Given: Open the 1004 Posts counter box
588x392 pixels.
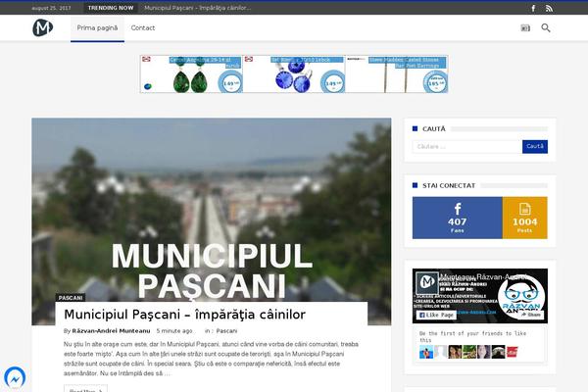Looking at the screenshot, I should (x=524, y=218).
